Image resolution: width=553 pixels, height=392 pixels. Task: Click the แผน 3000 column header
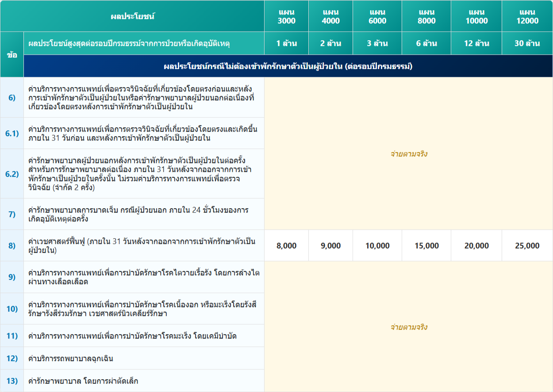tap(286, 16)
